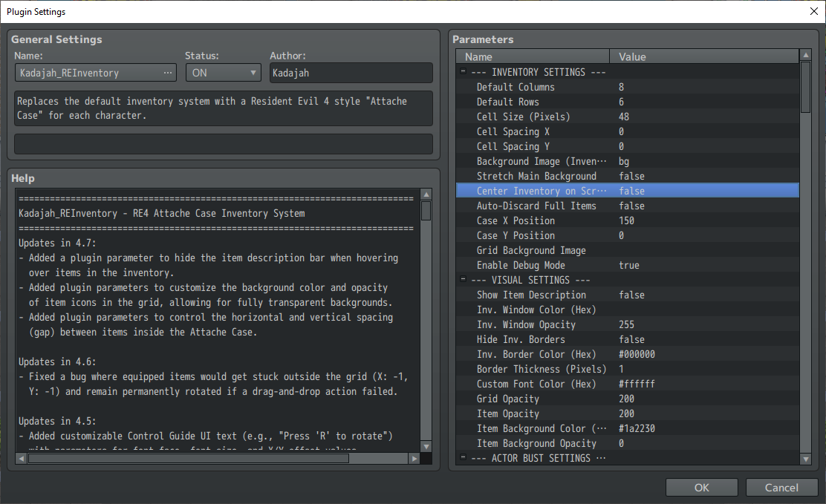
Task: Click the Cancel button
Action: [x=781, y=488]
